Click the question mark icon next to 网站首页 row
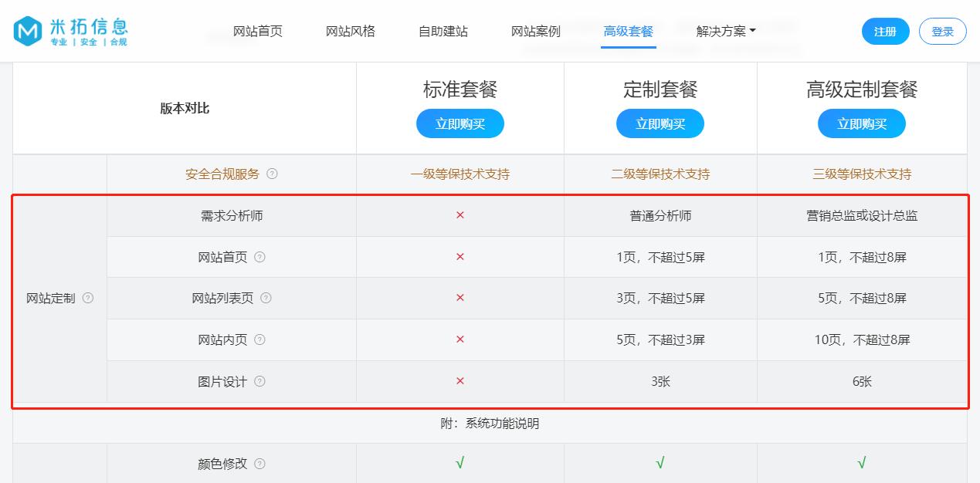980x483 pixels. [260, 256]
